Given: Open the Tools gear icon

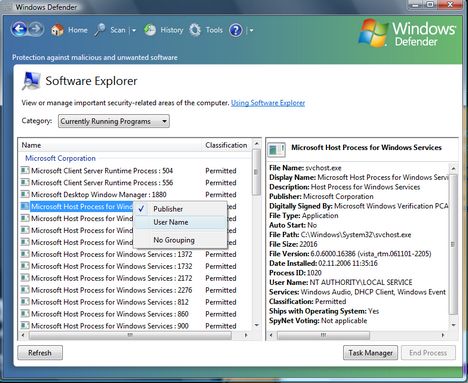Looking at the screenshot, I should (195, 30).
